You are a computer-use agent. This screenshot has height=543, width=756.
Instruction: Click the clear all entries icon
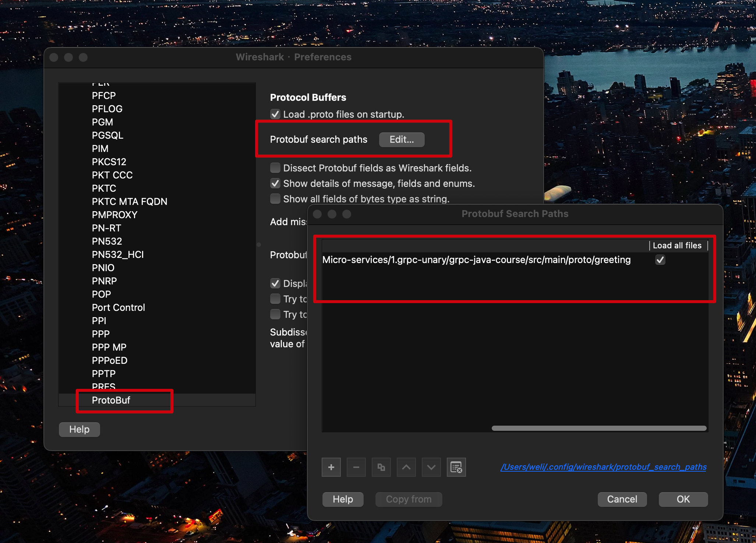[456, 467]
